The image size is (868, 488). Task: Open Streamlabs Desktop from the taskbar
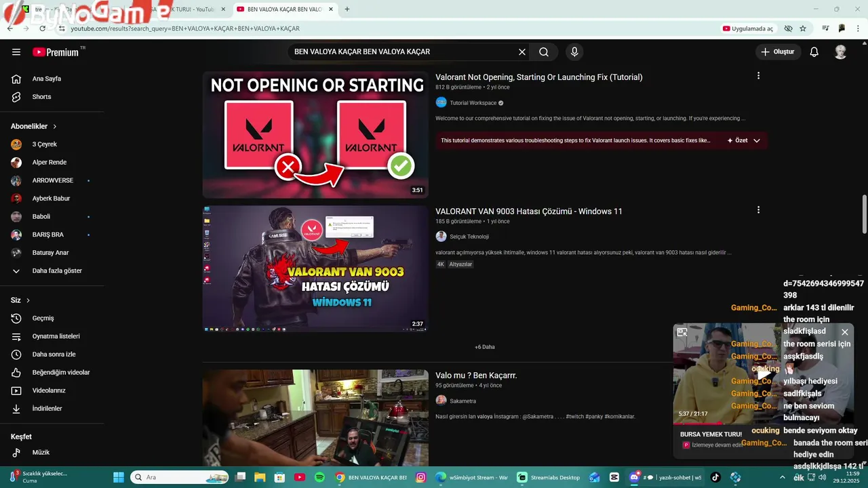549,477
